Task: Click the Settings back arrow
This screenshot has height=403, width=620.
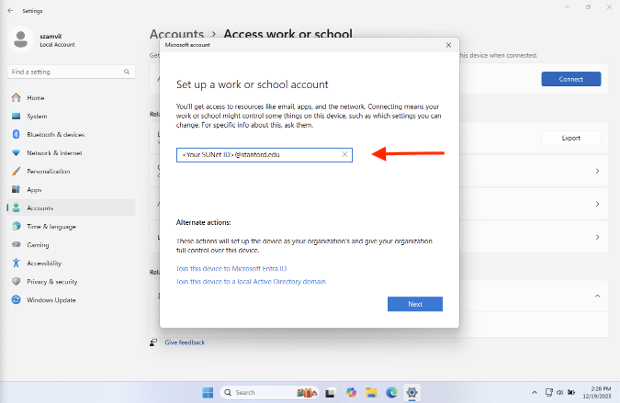Action: pyautogui.click(x=10, y=11)
